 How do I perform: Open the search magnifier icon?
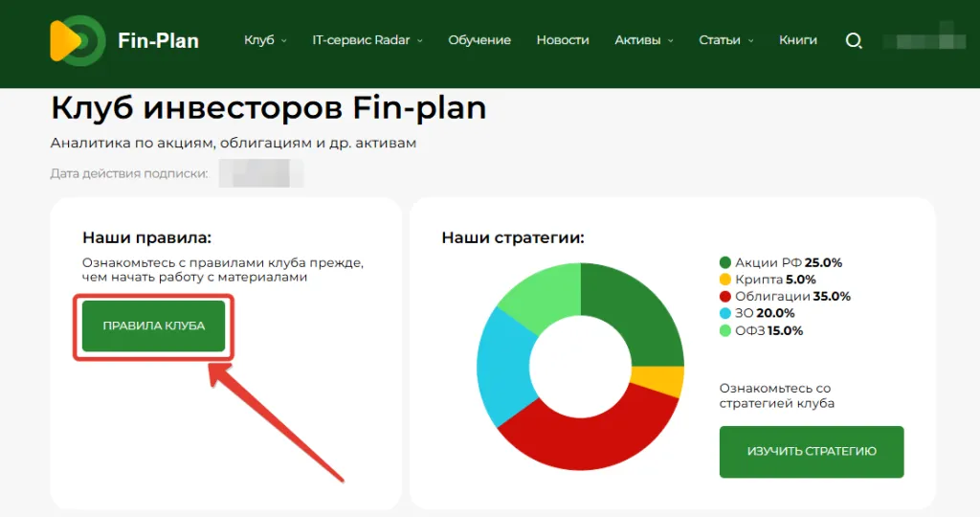click(x=854, y=41)
